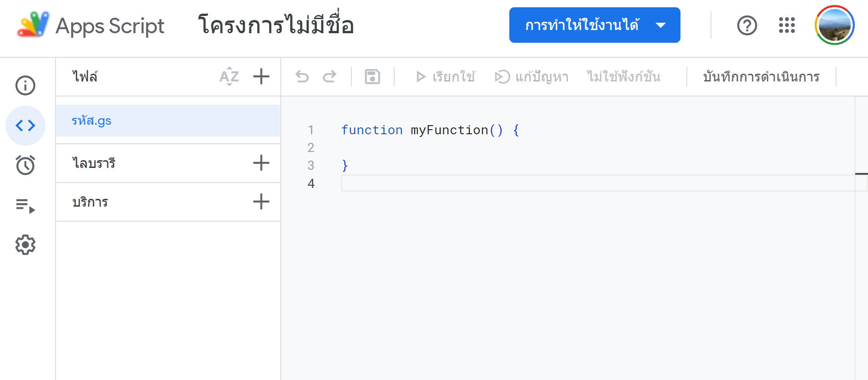The width and height of the screenshot is (868, 380).
Task: Open the deploy dropdown arrow
Action: point(661,25)
